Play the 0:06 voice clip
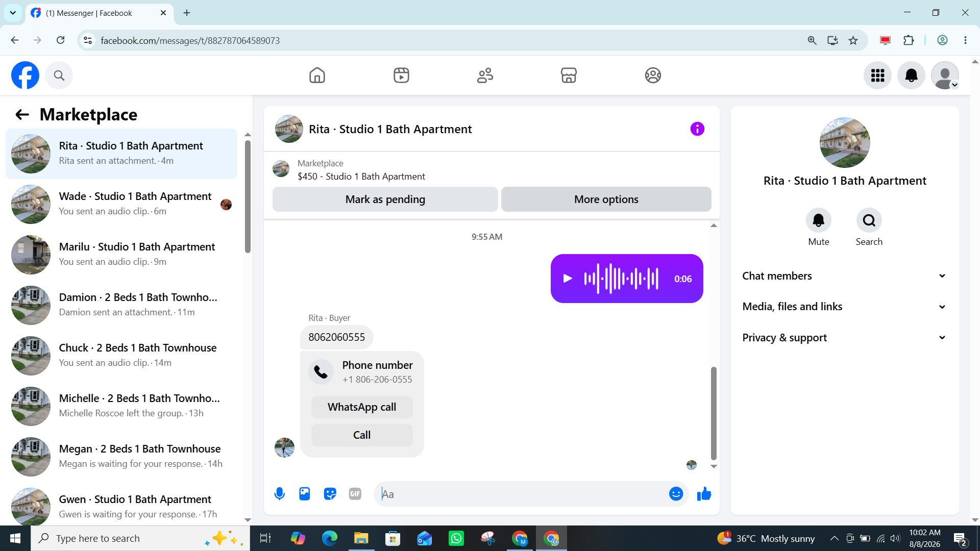The height and width of the screenshot is (551, 980). tap(567, 279)
